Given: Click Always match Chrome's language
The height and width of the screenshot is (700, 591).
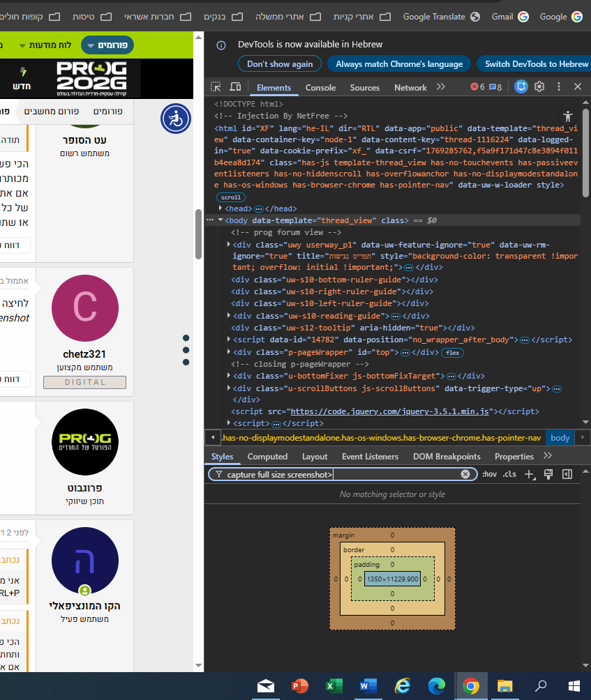Looking at the screenshot, I should (399, 64).
